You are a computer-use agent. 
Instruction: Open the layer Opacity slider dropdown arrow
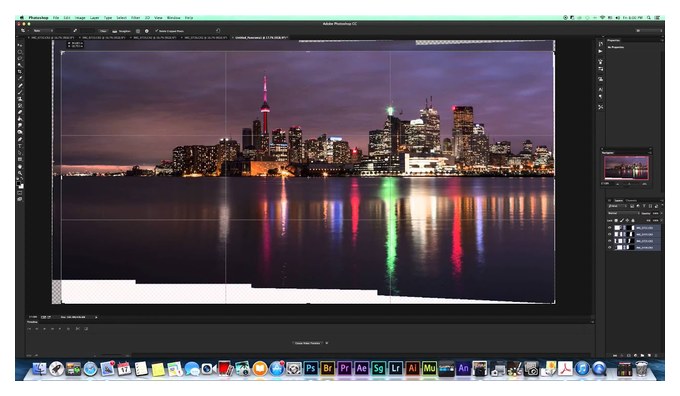662,213
